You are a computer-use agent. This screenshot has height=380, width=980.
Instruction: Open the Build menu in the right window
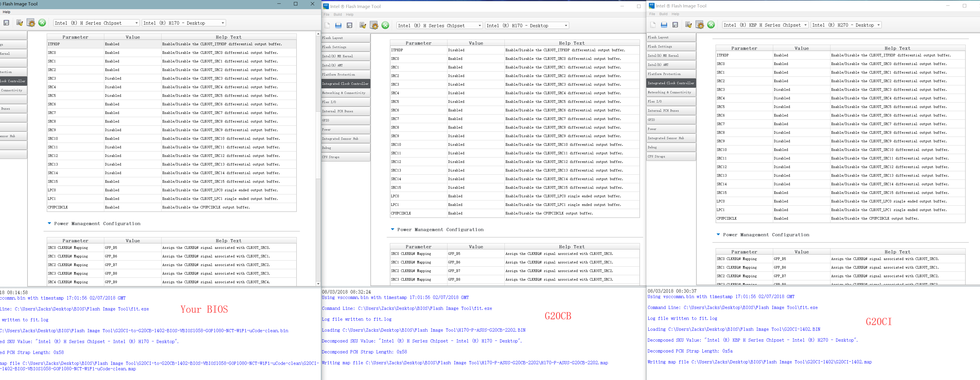point(663,14)
